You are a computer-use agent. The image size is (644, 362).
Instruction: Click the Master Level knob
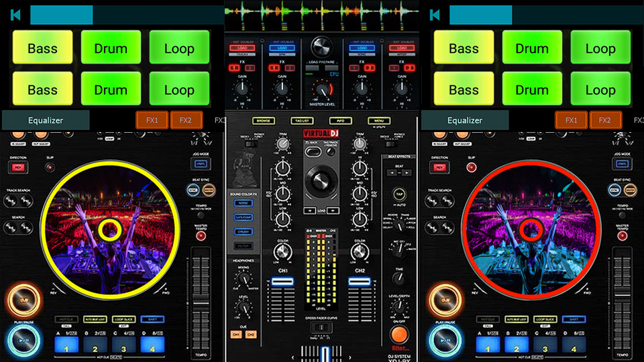(x=323, y=90)
